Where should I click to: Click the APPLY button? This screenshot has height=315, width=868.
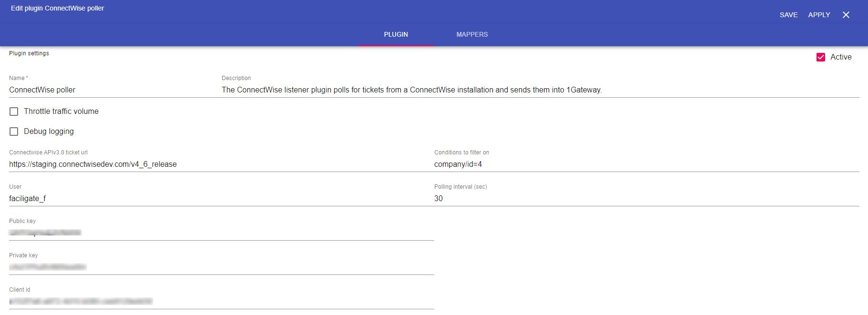(819, 15)
